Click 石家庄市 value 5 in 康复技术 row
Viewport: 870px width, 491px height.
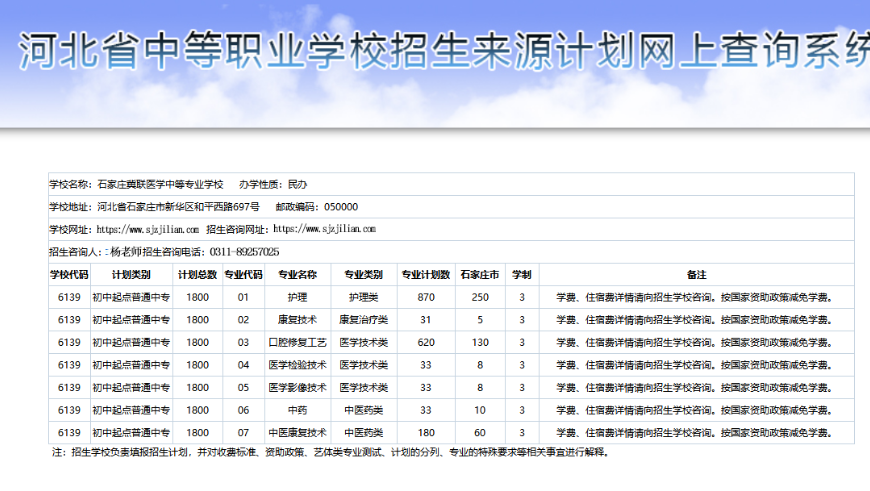click(480, 320)
